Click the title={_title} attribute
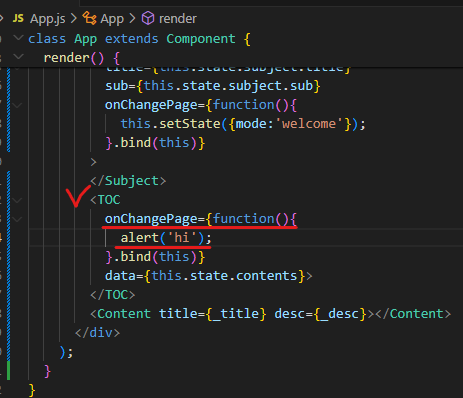Image resolution: width=463 pixels, height=398 pixels. (213, 314)
